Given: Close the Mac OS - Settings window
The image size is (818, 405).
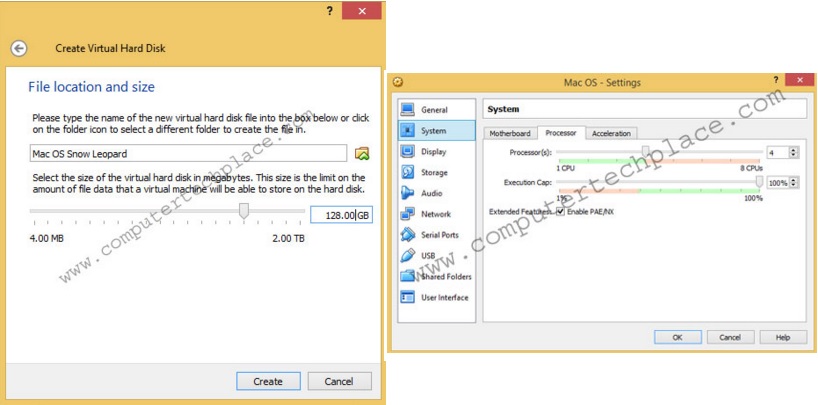Looking at the screenshot, I should click(x=799, y=80).
